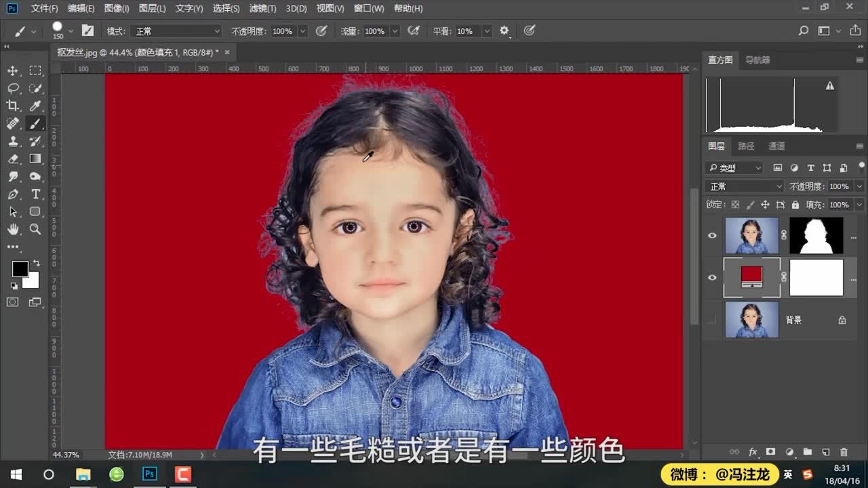Select the Move tool
Image resolution: width=868 pixels, height=488 pixels.
[12, 70]
